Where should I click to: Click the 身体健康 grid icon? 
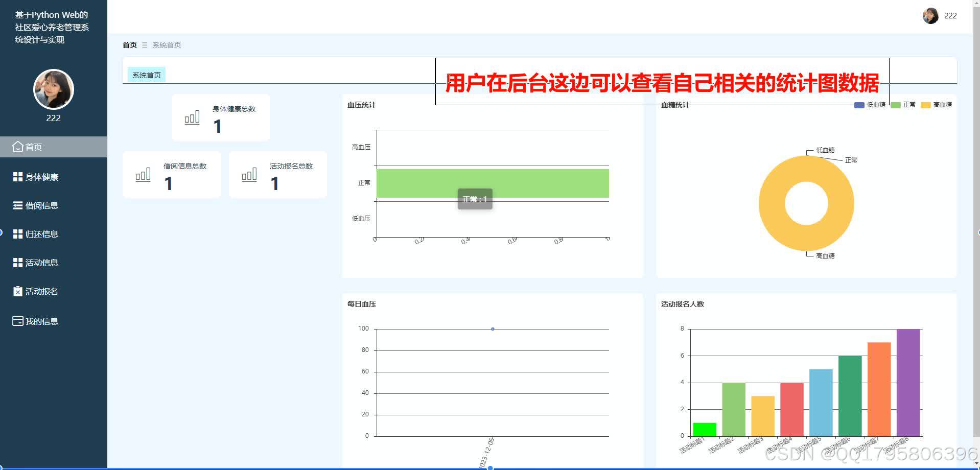tap(17, 177)
